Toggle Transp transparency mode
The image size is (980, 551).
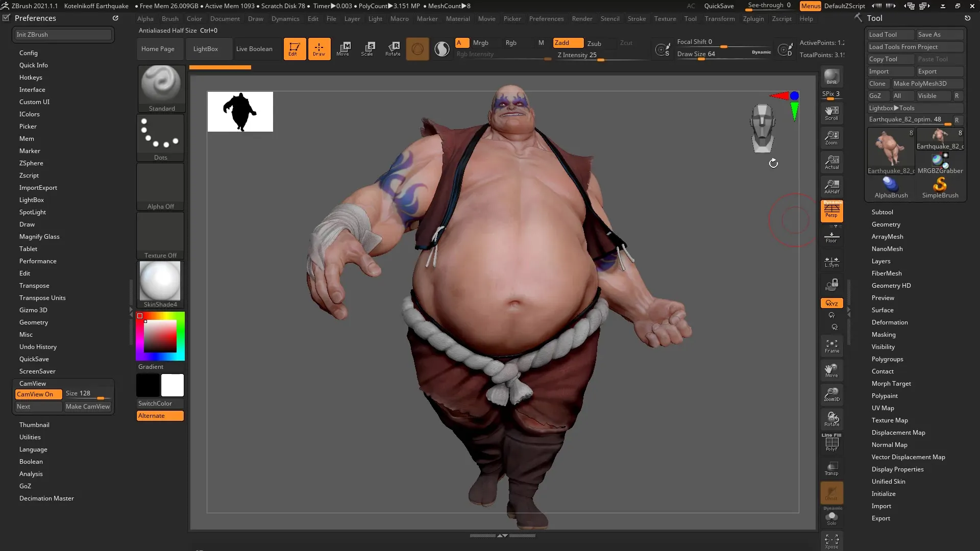pos(831,468)
